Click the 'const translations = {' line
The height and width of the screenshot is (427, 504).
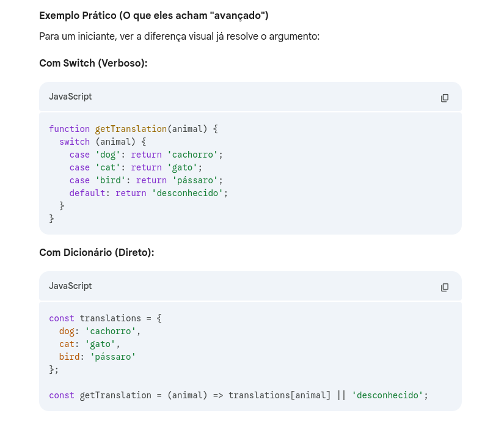click(105, 318)
